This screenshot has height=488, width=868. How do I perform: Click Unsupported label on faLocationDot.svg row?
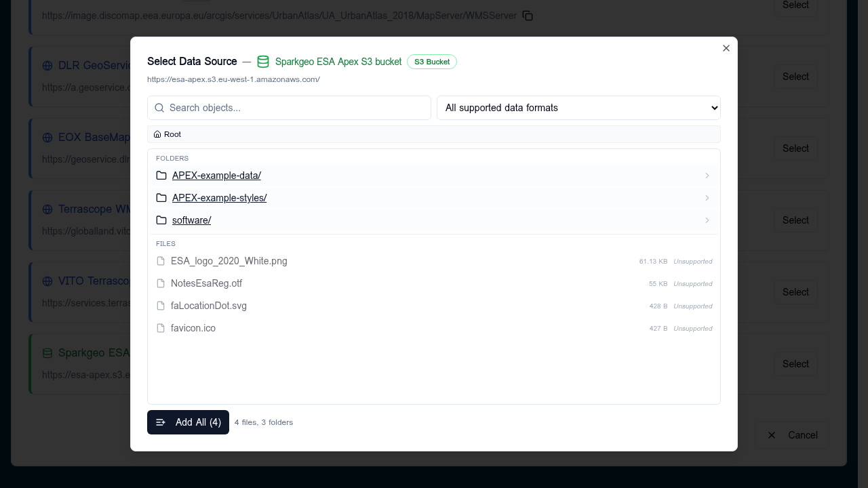(x=693, y=306)
